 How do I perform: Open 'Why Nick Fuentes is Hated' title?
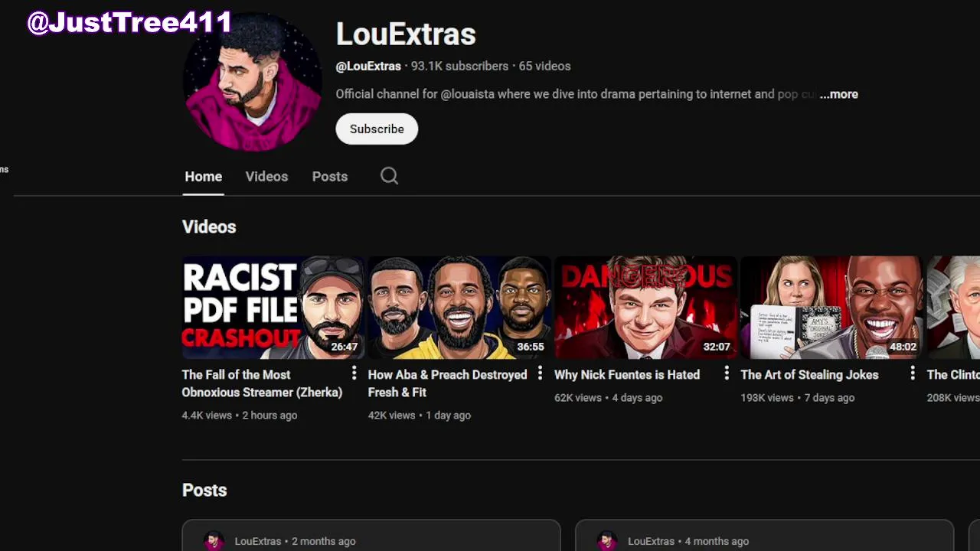point(627,374)
